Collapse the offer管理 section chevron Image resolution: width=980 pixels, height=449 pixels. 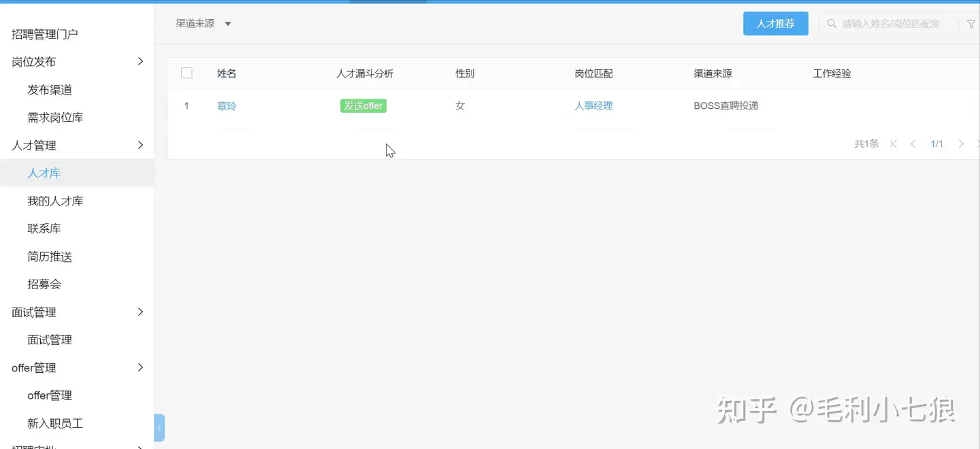tap(140, 367)
